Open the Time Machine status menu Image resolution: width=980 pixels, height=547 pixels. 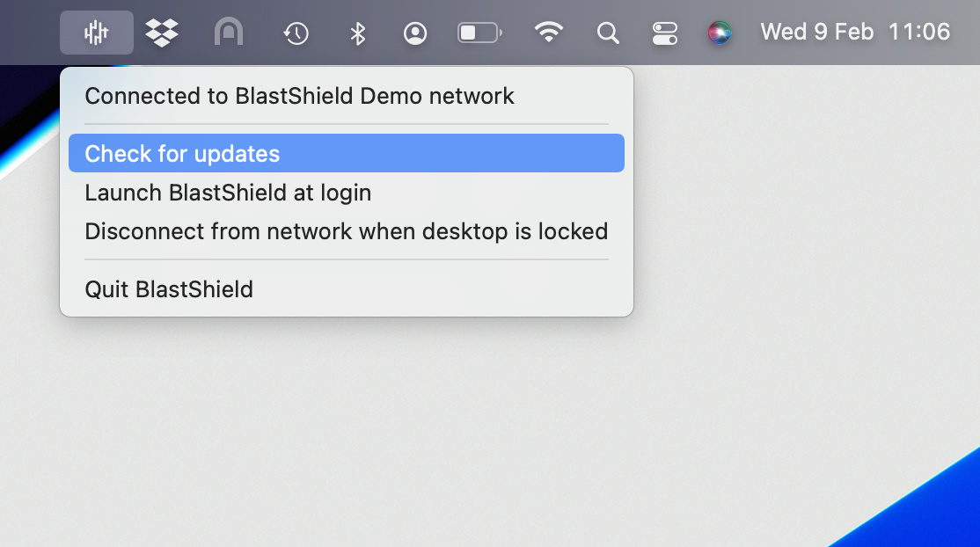coord(296,32)
